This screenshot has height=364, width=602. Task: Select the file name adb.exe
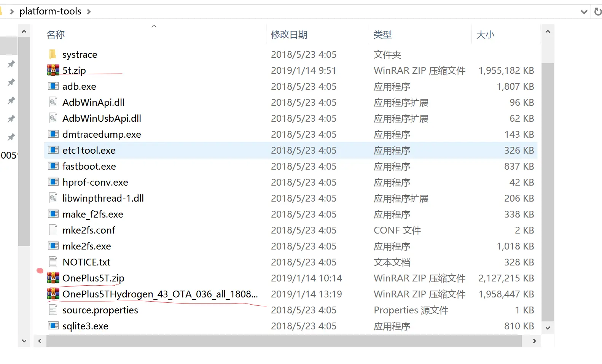pyautogui.click(x=79, y=86)
